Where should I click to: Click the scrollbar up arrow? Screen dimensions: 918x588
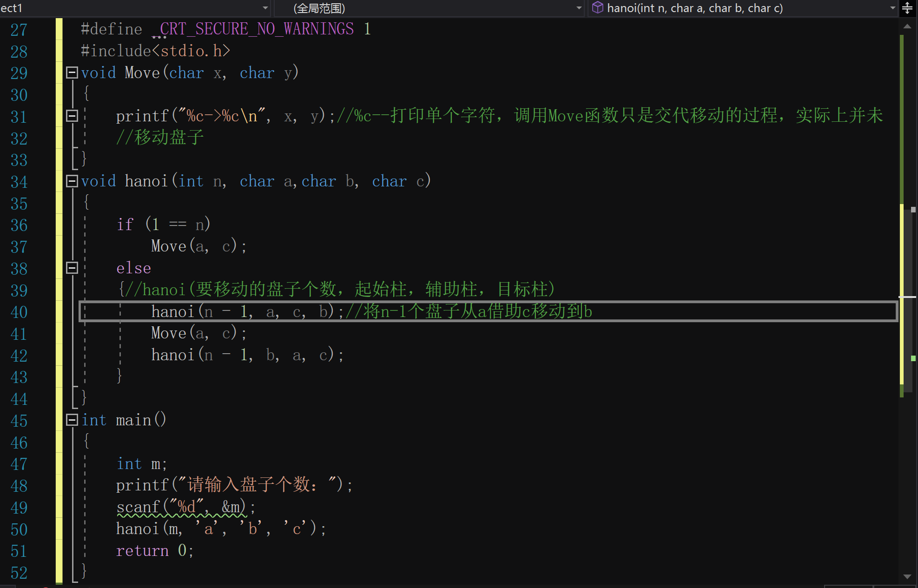pos(907,27)
